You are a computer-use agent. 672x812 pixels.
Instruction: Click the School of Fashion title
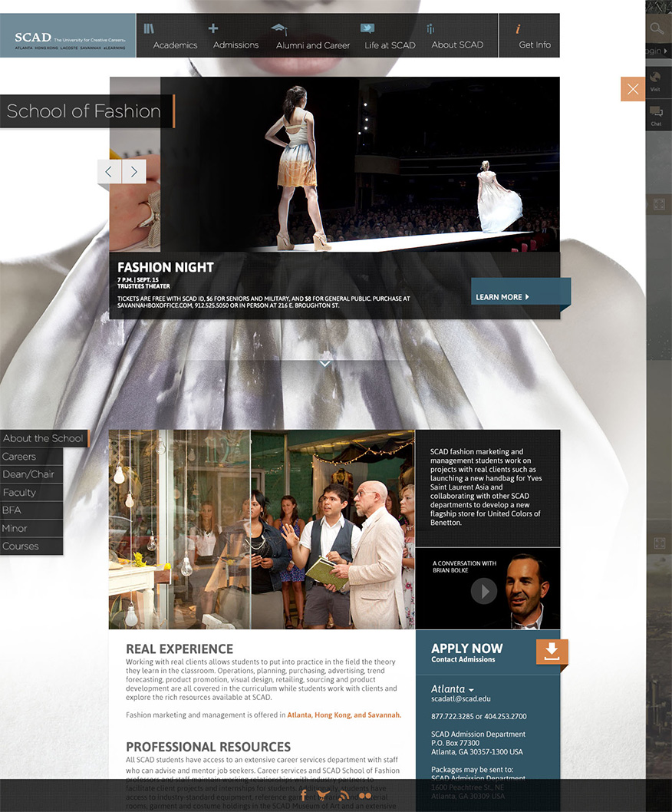[84, 111]
